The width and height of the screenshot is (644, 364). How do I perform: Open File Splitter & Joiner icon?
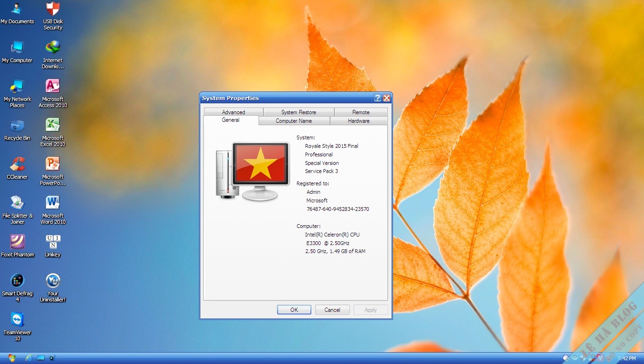18,210
